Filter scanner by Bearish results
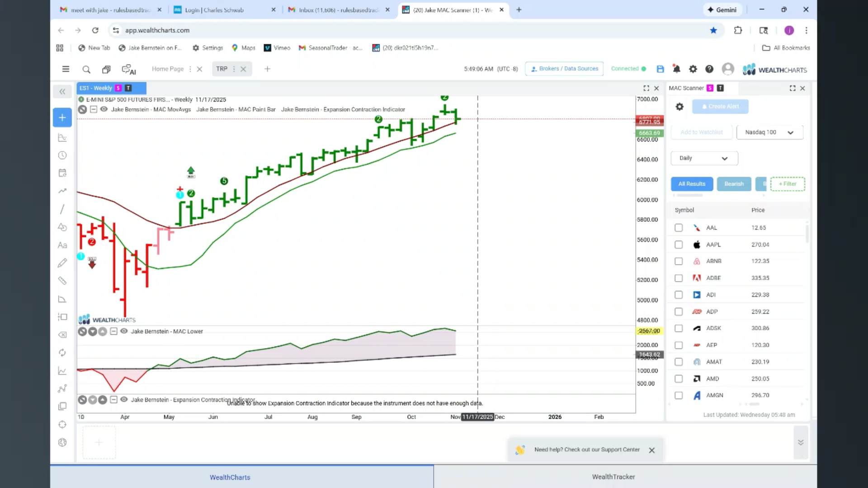Viewport: 868px width, 488px height. pos(734,184)
